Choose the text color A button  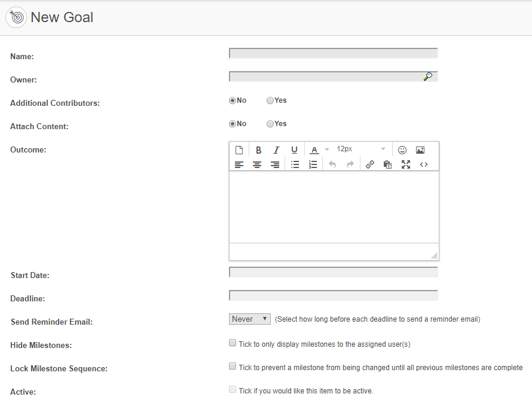click(x=314, y=149)
